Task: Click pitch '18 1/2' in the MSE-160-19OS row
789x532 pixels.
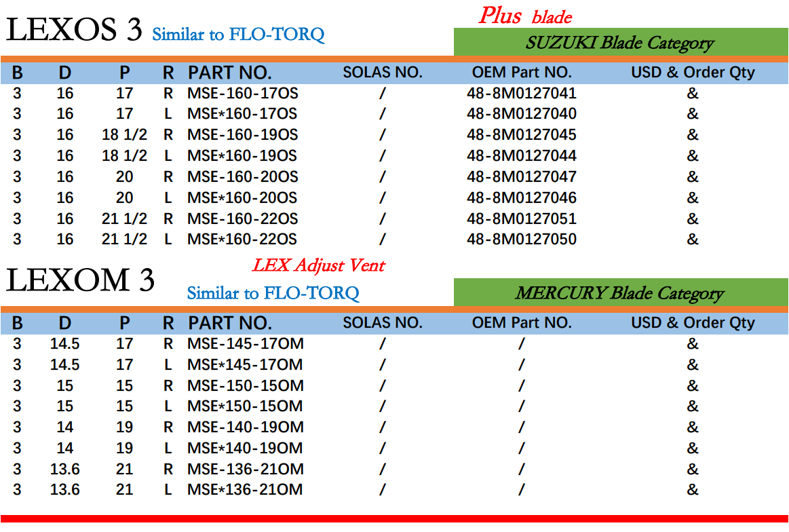Action: pyautogui.click(x=124, y=135)
